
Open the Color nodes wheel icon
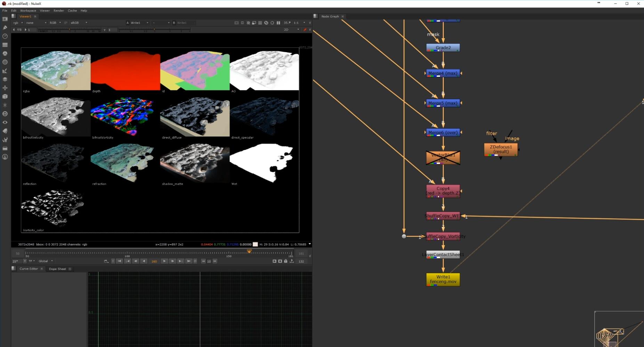(5, 53)
